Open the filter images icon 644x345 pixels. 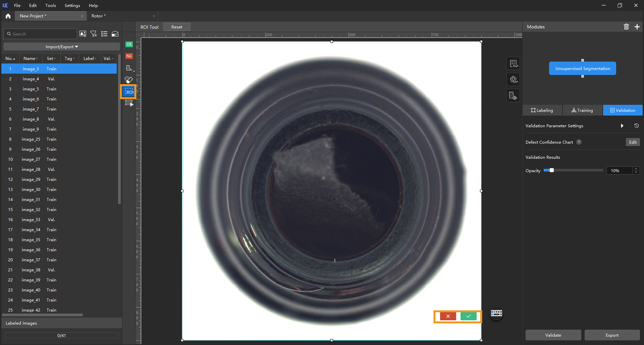pos(93,34)
